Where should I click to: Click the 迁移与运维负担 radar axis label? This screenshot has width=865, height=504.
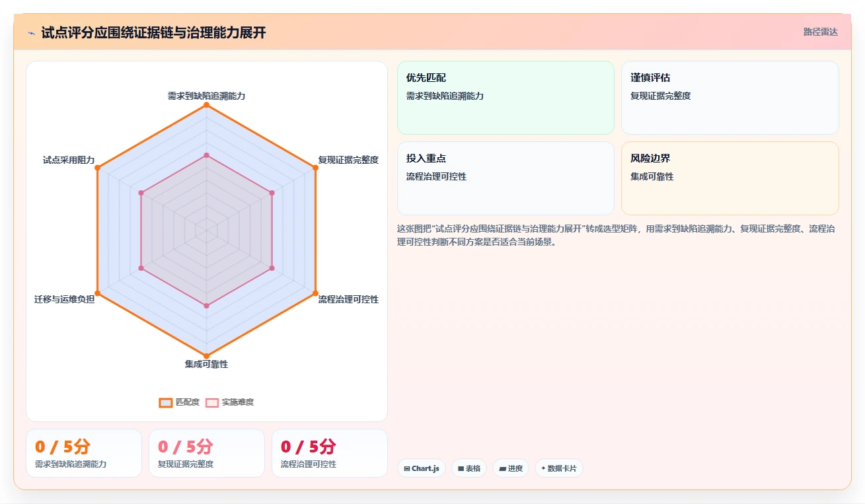click(x=65, y=299)
